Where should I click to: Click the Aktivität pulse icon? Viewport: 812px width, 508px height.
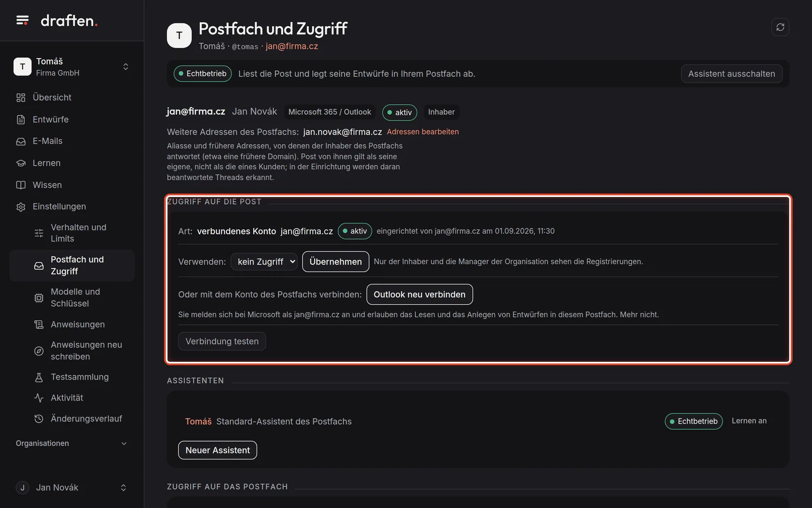39,398
